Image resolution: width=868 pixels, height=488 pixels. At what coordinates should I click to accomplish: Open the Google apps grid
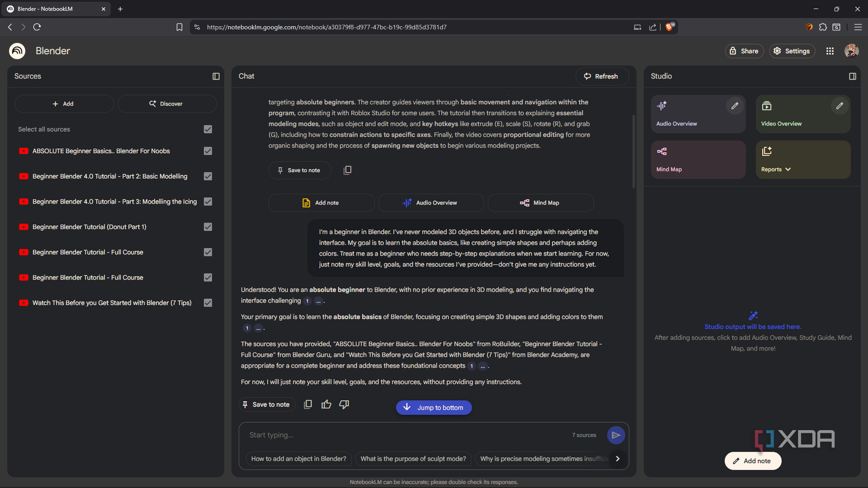point(830,51)
